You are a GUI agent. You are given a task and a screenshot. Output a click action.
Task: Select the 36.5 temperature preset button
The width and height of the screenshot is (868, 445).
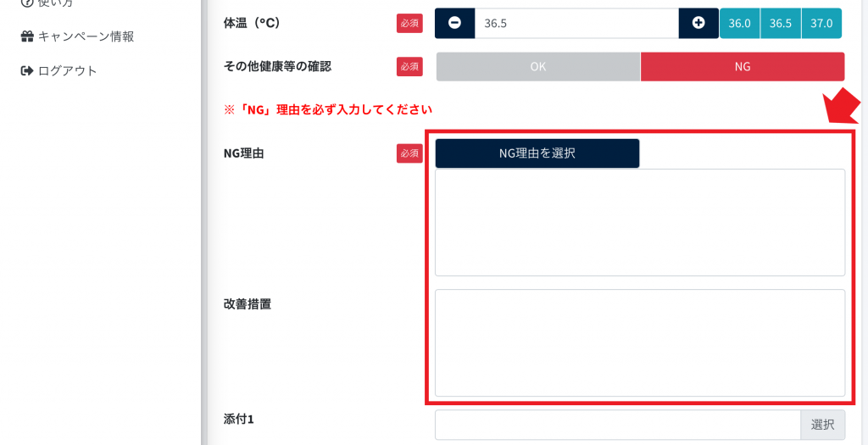pos(780,23)
